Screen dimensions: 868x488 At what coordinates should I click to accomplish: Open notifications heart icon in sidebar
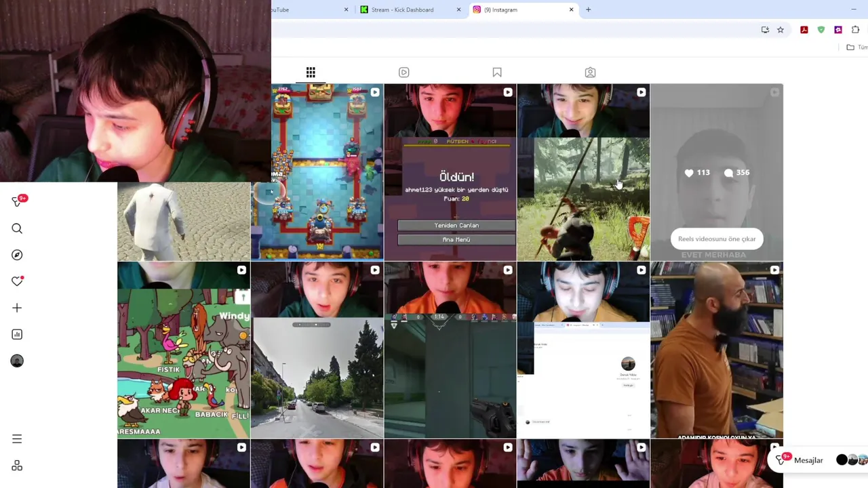[x=17, y=281]
